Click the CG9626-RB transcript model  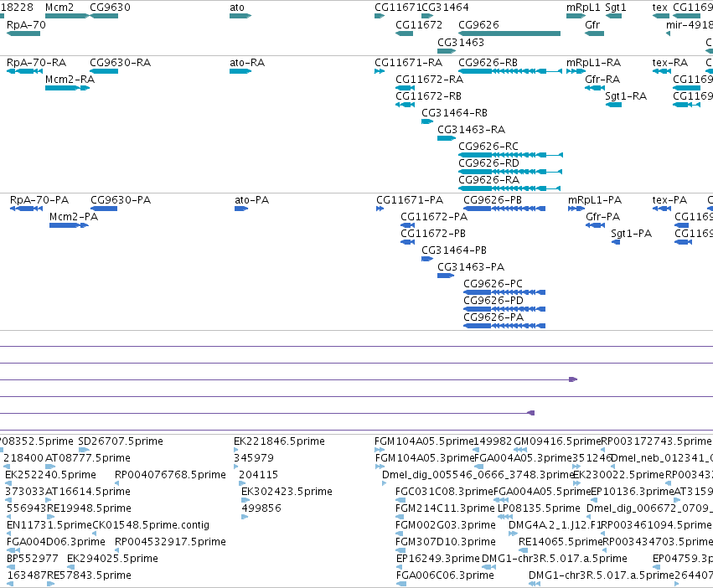click(510, 71)
